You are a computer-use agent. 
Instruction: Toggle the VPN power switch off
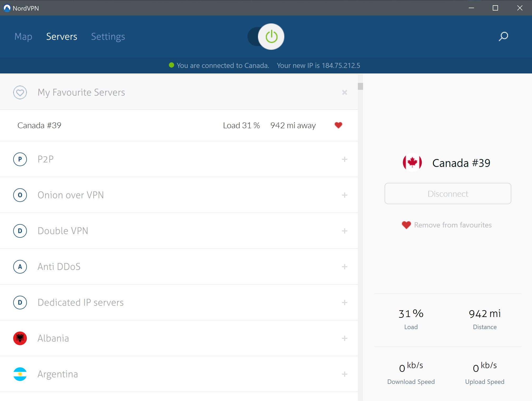tap(266, 37)
